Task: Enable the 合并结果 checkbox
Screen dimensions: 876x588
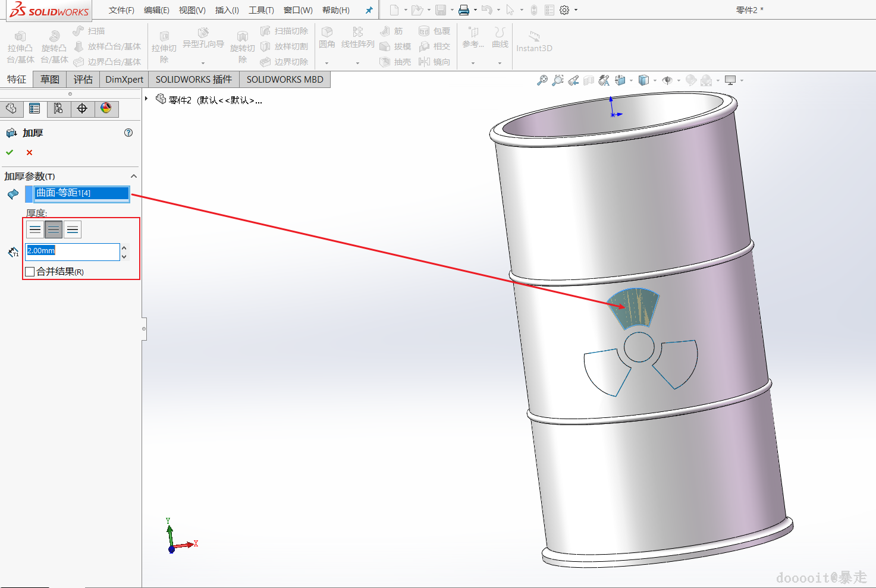Action: click(30, 272)
